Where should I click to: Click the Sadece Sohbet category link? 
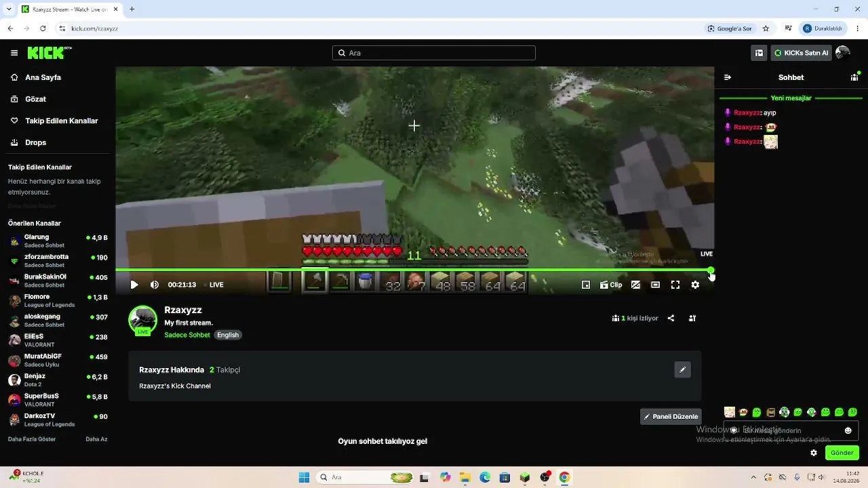[x=187, y=335]
